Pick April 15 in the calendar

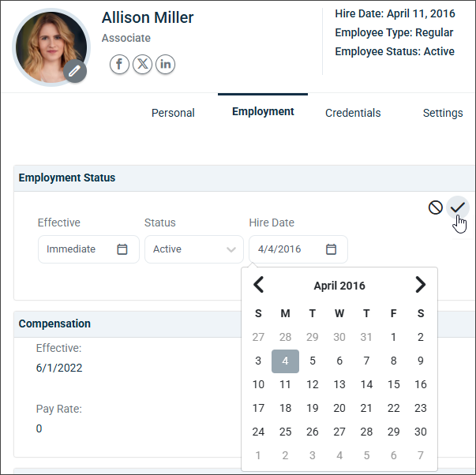(393, 384)
